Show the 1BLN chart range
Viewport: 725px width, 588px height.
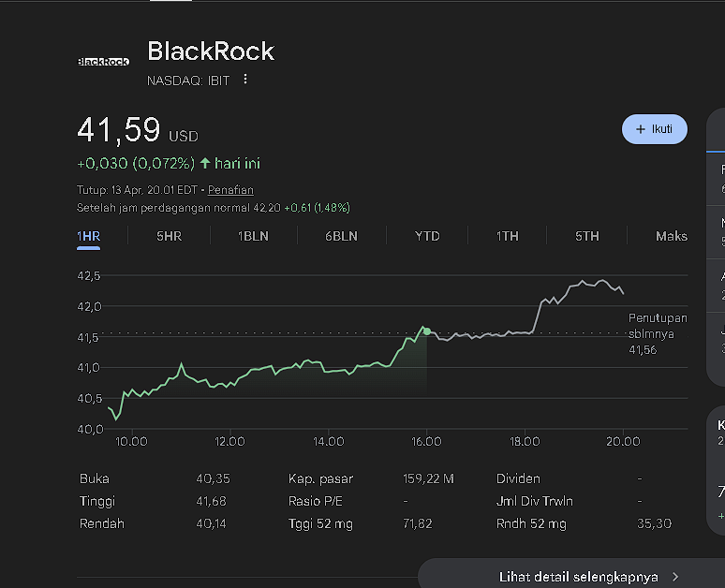click(253, 236)
